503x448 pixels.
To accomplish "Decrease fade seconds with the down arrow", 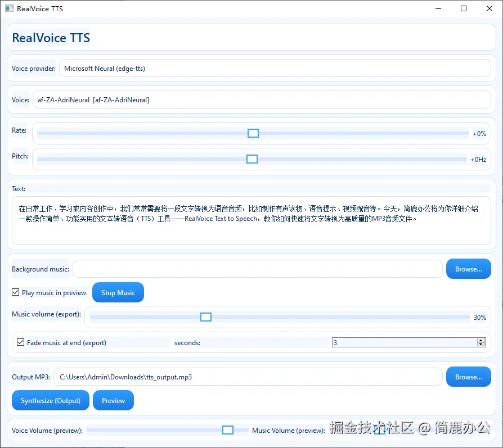I will tap(481, 345).
